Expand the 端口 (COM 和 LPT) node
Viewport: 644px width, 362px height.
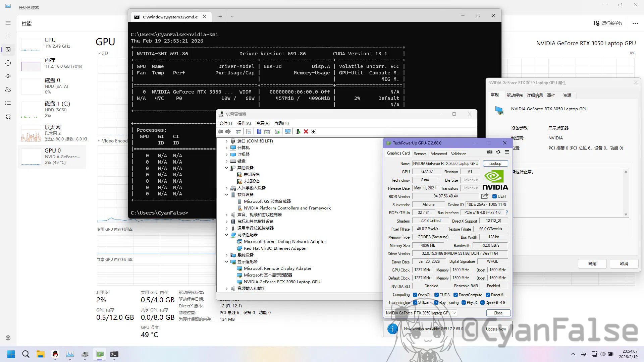pyautogui.click(x=227, y=141)
